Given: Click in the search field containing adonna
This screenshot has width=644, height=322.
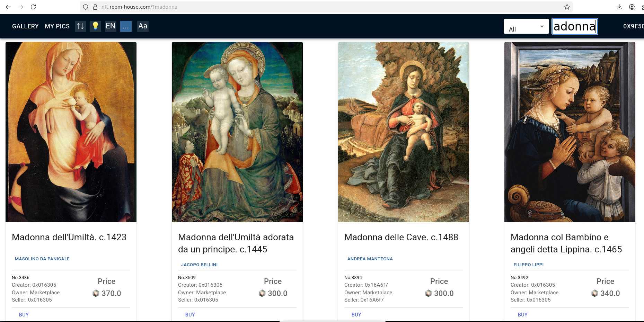Looking at the screenshot, I should pos(575,26).
